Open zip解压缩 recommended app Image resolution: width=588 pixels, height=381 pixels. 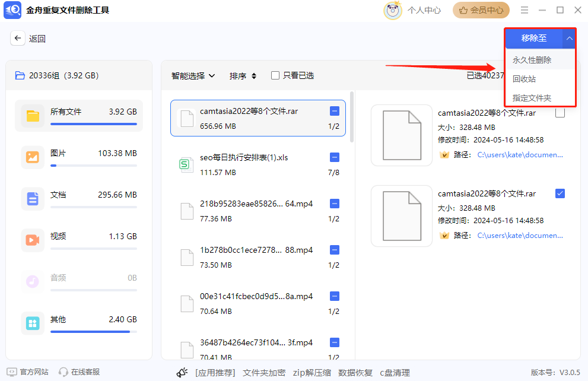point(312,373)
